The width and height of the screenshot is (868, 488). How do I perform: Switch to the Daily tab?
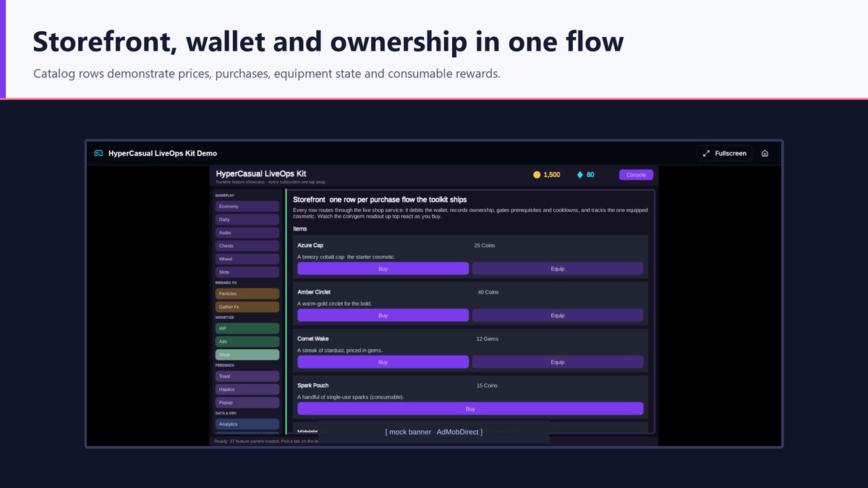click(247, 220)
